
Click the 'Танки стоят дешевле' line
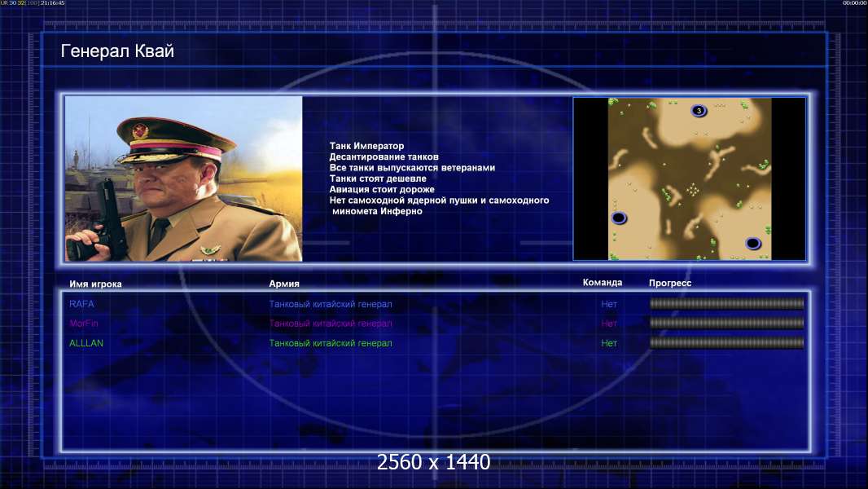(378, 178)
